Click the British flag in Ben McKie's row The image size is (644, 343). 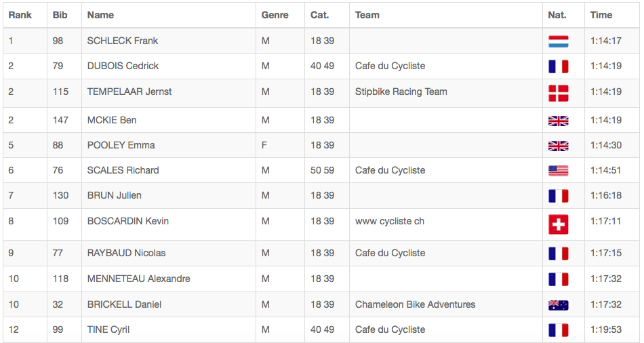[x=558, y=121]
